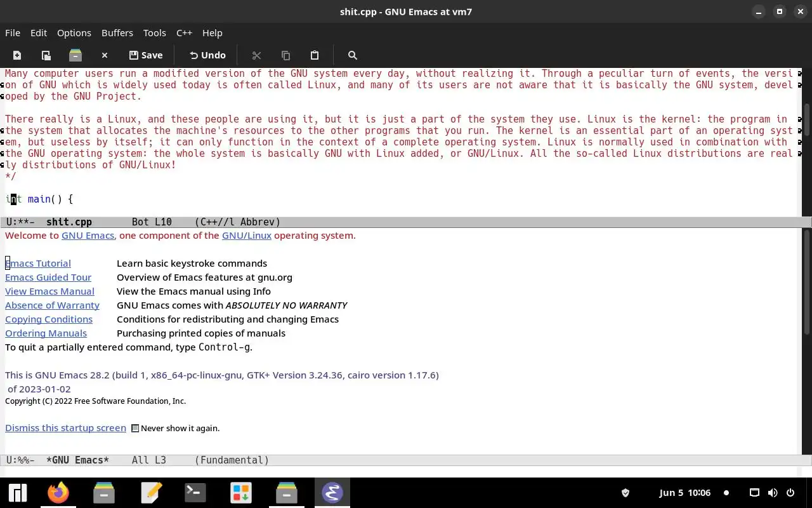This screenshot has height=508, width=812.
Task: Click the power tray icon
Action: click(790, 493)
